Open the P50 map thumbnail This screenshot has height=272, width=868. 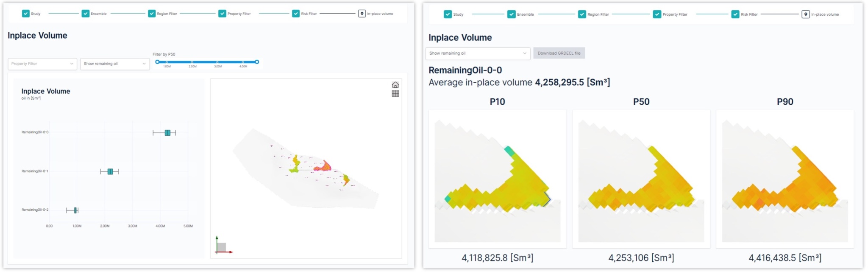(x=641, y=178)
